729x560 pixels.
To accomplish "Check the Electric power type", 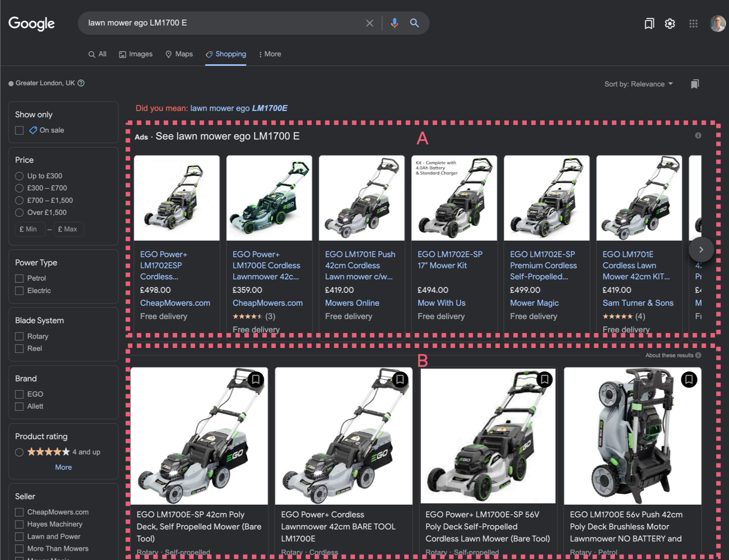I will pyautogui.click(x=19, y=291).
